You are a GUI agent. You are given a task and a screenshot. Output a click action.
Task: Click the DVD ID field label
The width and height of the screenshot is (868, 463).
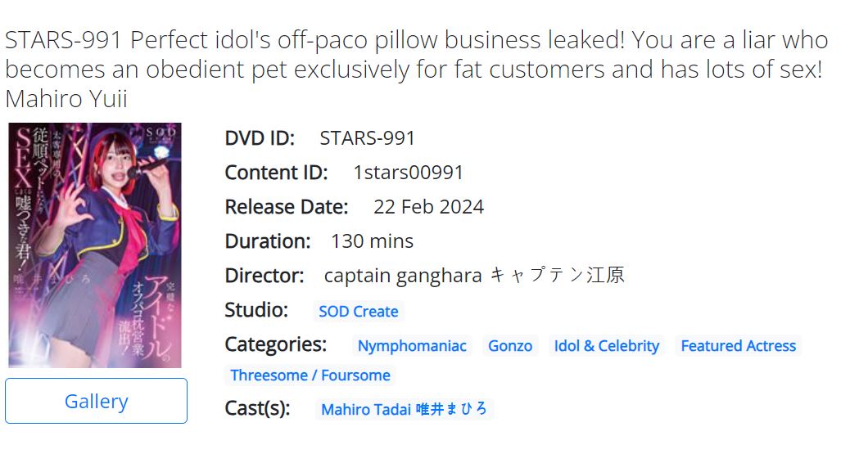pos(260,138)
